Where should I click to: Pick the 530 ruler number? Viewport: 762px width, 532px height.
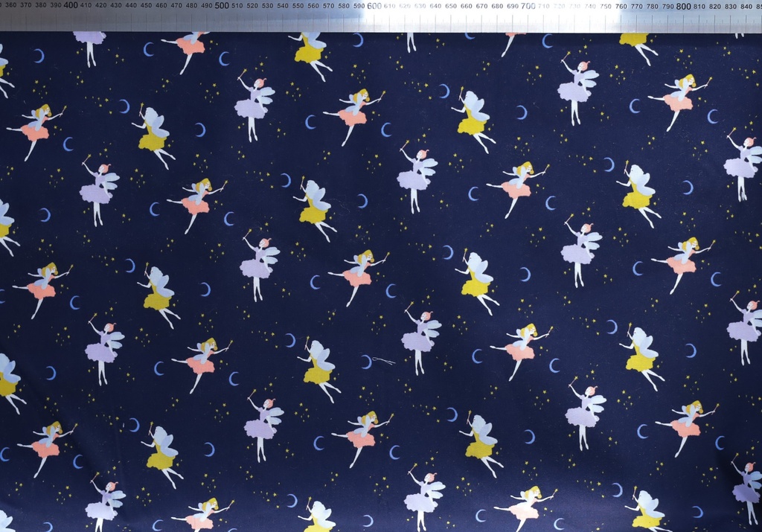pyautogui.click(x=267, y=5)
